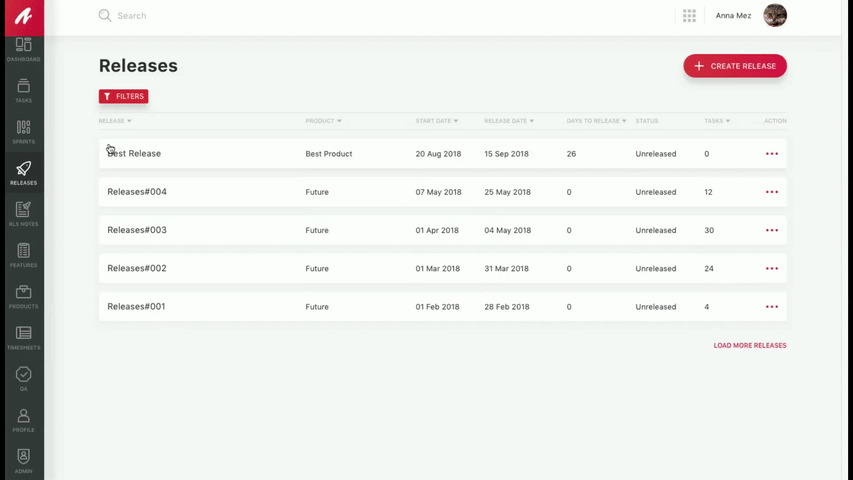Image resolution: width=853 pixels, height=480 pixels.
Task: Open actions menu for Releases#002
Action: pyautogui.click(x=771, y=268)
